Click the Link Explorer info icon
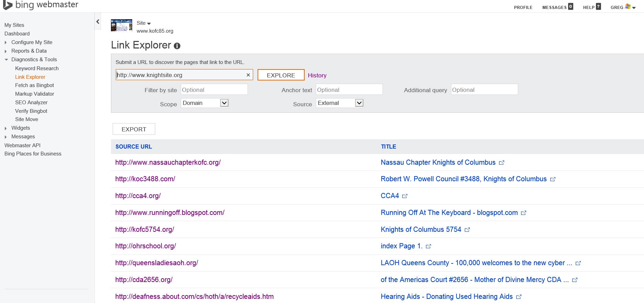Viewport: 644px width, 303px height. point(177,46)
